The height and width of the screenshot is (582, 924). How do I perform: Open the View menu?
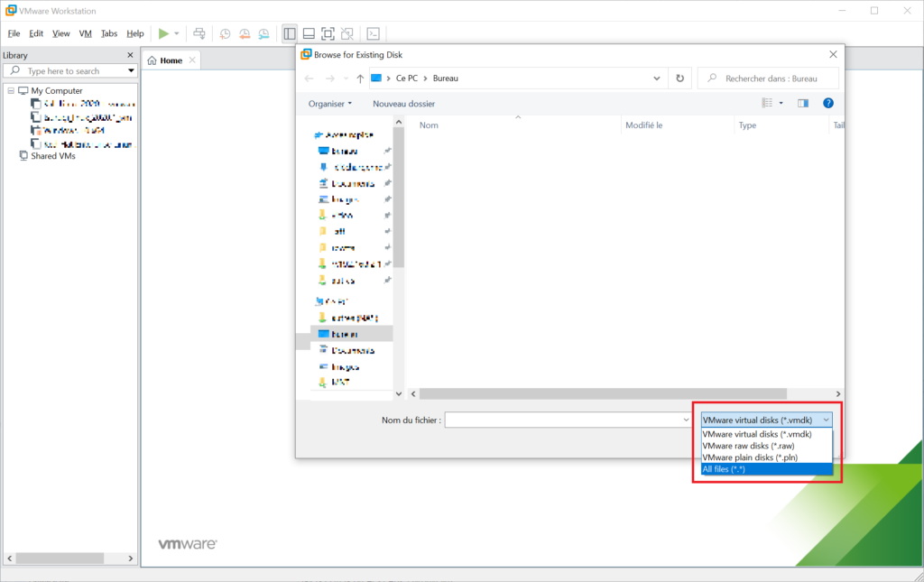point(60,33)
